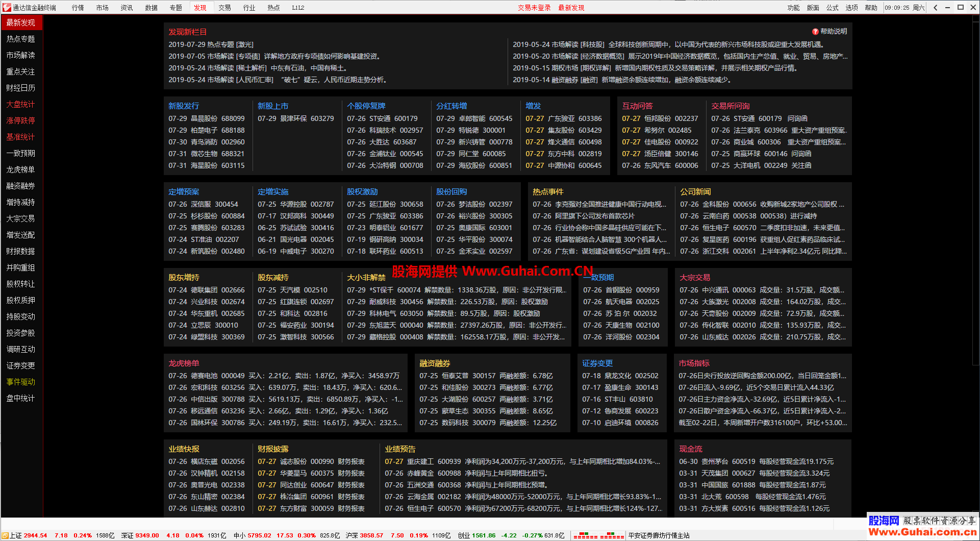Select 一致预期 in the sidebar

click(21, 153)
